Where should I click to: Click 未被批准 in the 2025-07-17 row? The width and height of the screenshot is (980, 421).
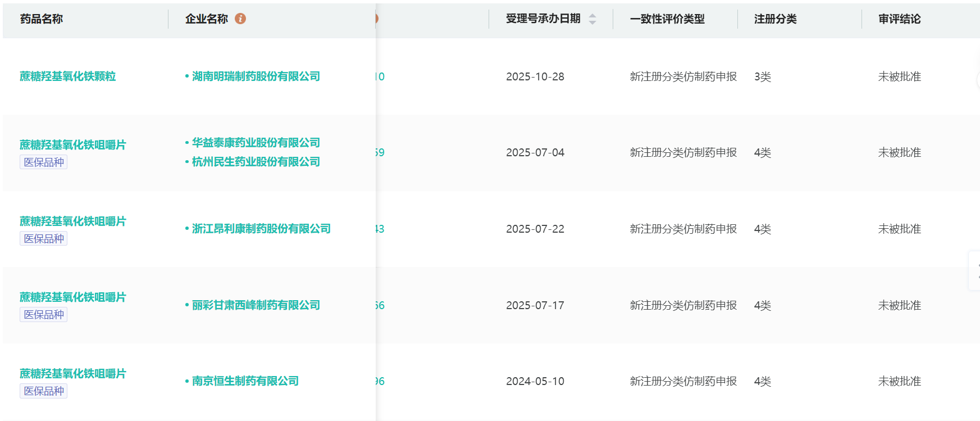coord(900,306)
